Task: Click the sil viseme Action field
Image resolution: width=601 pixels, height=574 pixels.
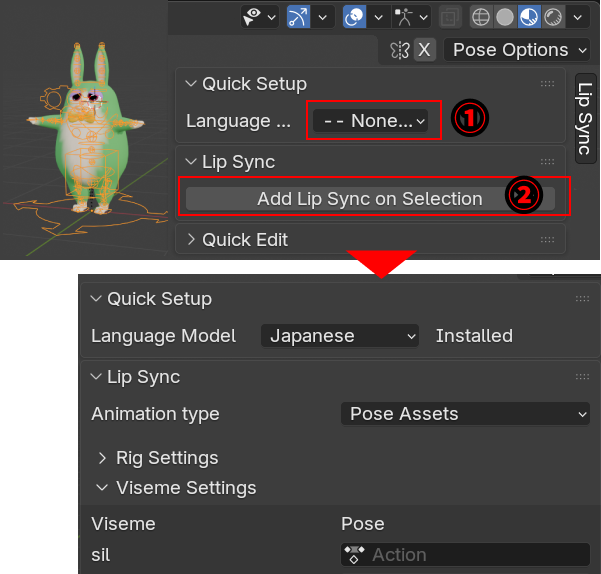Action: [x=465, y=555]
